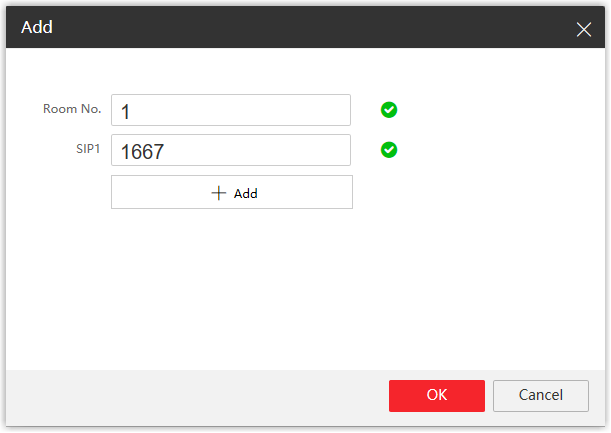Place cursor on the 1667 value
The height and width of the screenshot is (433, 611).
click(x=142, y=151)
